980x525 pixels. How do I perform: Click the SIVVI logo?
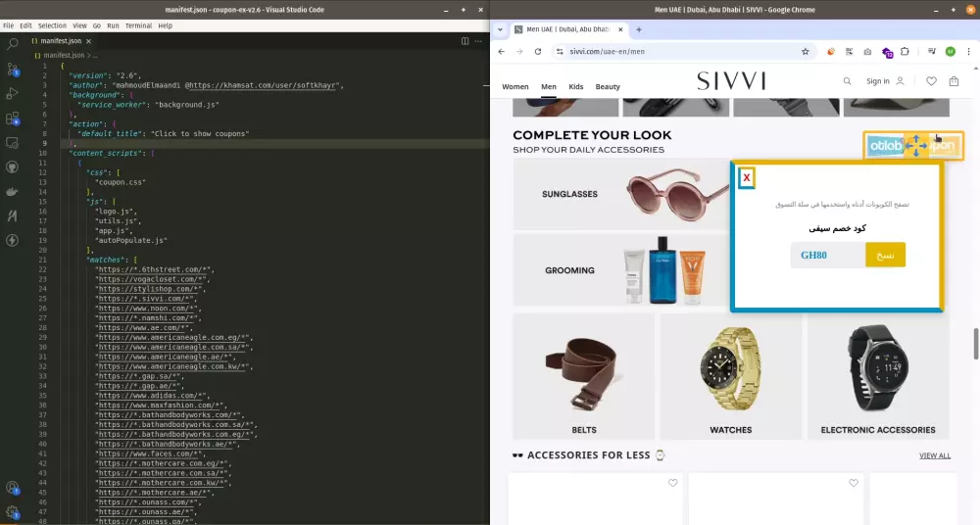point(731,80)
